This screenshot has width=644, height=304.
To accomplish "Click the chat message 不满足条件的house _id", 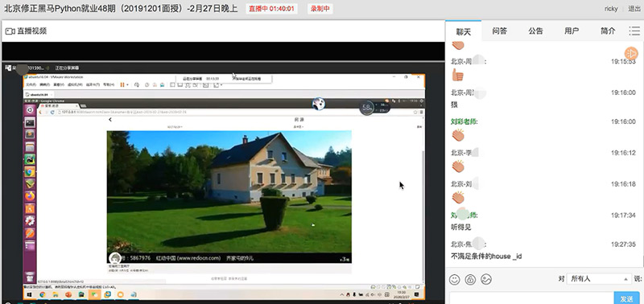I will [486, 257].
